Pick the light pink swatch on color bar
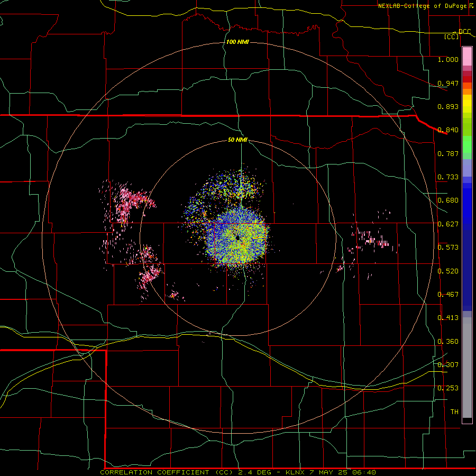476x476 pixels. click(467, 56)
